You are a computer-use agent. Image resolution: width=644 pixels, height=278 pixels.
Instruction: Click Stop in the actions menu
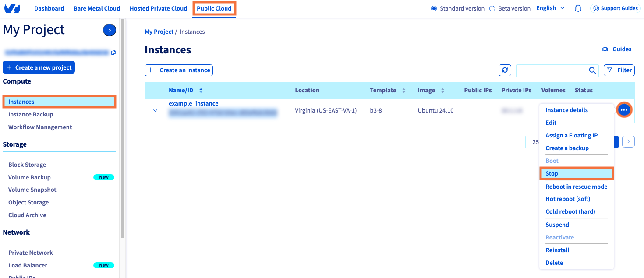[577, 173]
